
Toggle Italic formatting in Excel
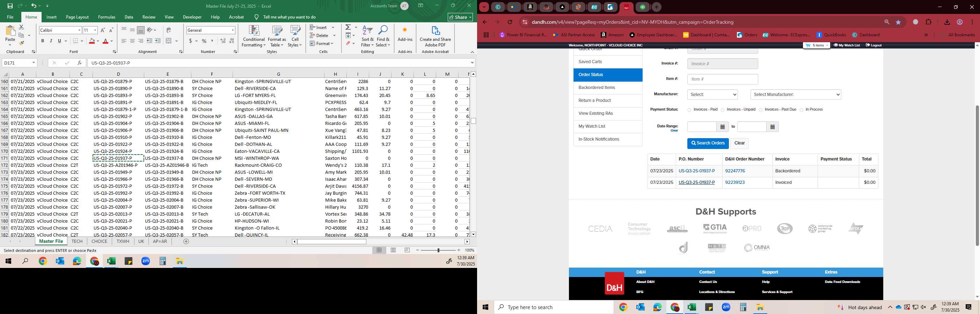click(x=51, y=41)
